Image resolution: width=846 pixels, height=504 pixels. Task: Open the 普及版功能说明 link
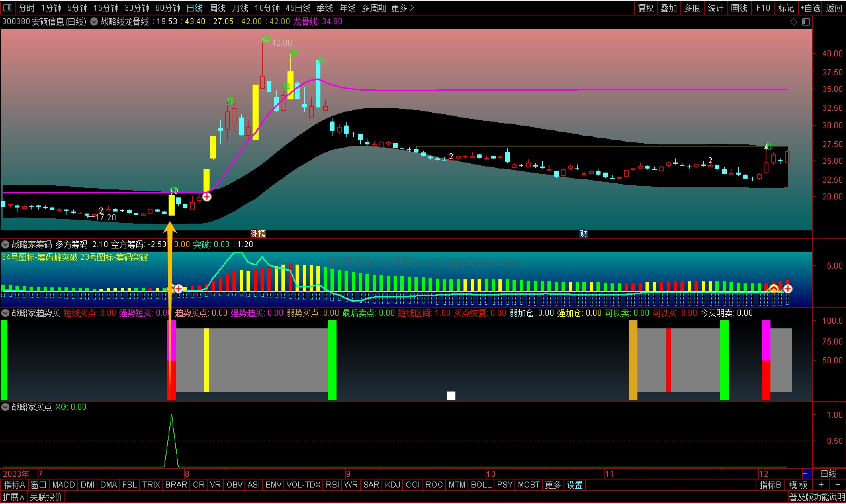817,498
